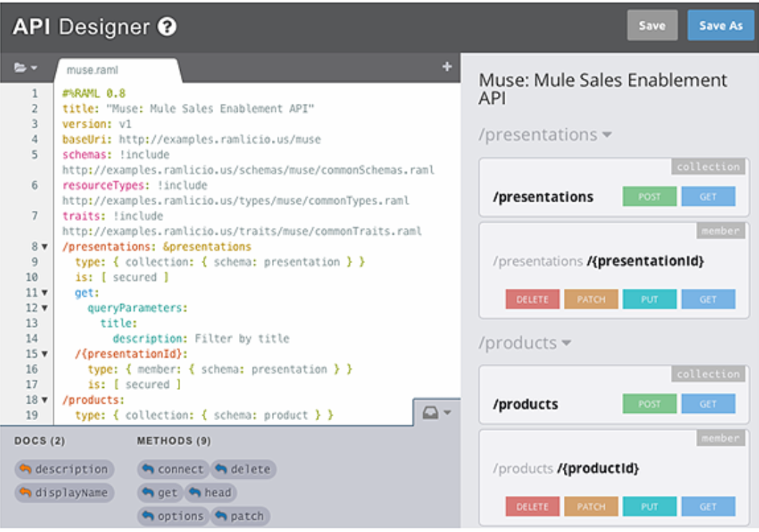Click the resourceTypes: keyword in editor
The width and height of the screenshot is (759, 532).
click(x=106, y=186)
